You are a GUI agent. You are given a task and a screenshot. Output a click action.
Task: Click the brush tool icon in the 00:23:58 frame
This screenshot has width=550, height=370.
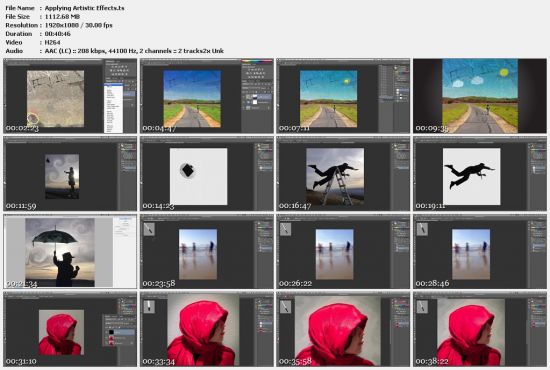click(x=149, y=229)
